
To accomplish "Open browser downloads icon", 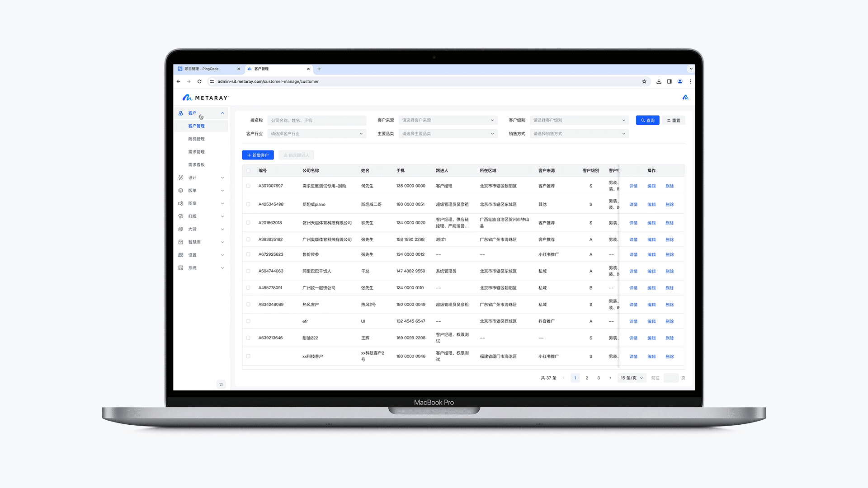I will [x=659, y=81].
